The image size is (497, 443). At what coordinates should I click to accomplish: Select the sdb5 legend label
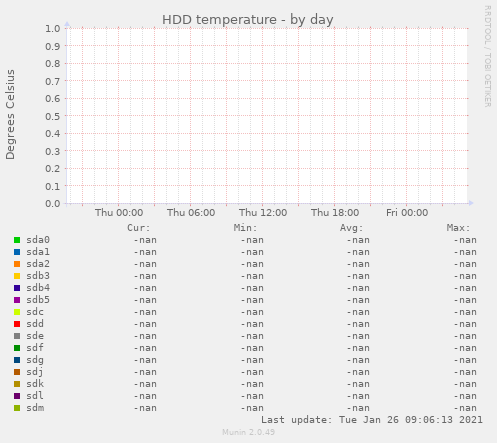click(38, 300)
